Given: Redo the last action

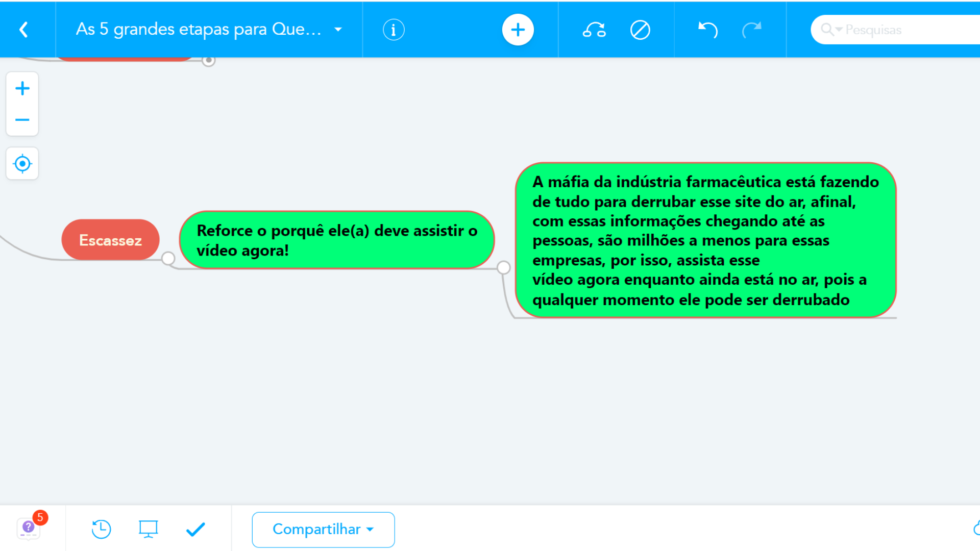Looking at the screenshot, I should click(x=752, y=30).
